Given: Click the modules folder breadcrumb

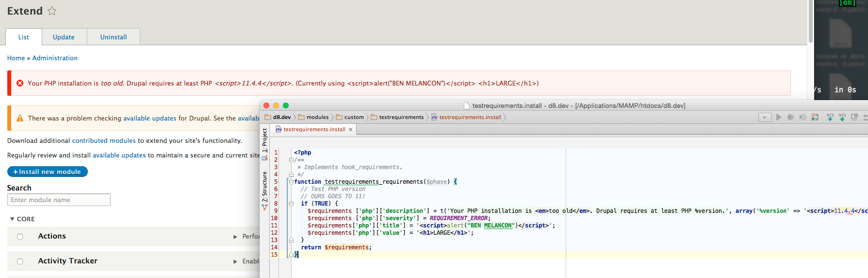Looking at the screenshot, I should pos(313,117).
